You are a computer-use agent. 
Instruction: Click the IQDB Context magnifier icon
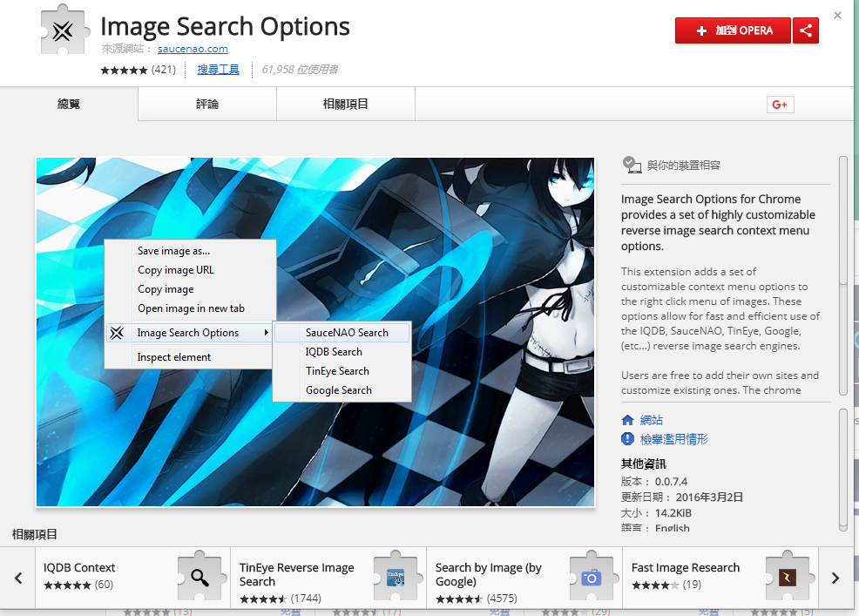200,577
